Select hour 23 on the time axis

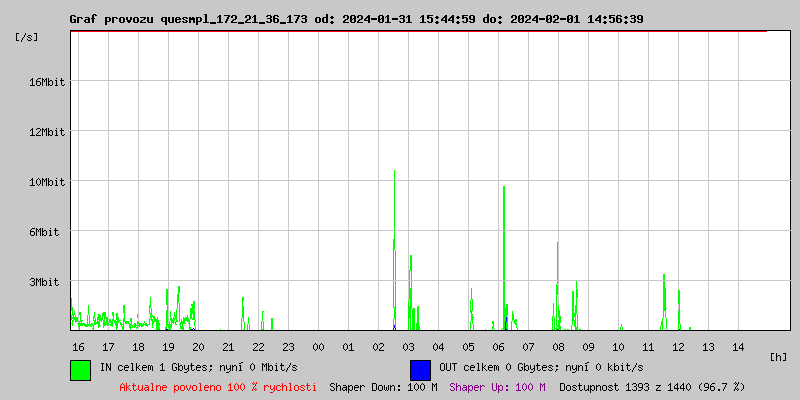(x=288, y=347)
